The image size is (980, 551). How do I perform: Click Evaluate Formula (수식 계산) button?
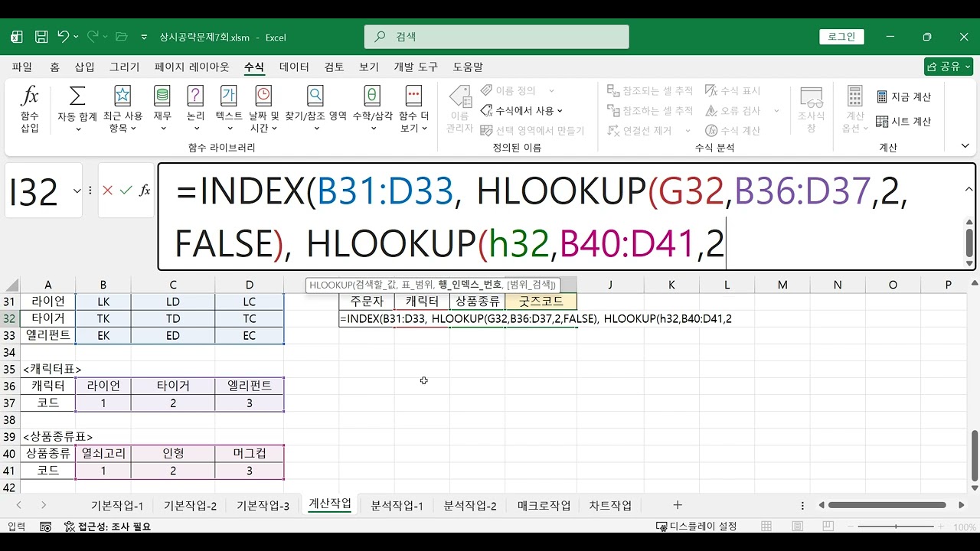[x=733, y=131]
